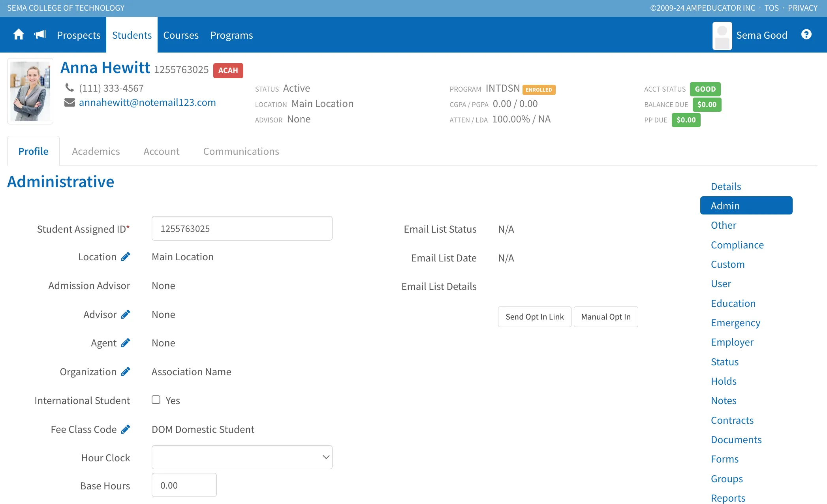This screenshot has width=827, height=504.
Task: Click the Anna Hewitt name heading
Action: click(105, 68)
